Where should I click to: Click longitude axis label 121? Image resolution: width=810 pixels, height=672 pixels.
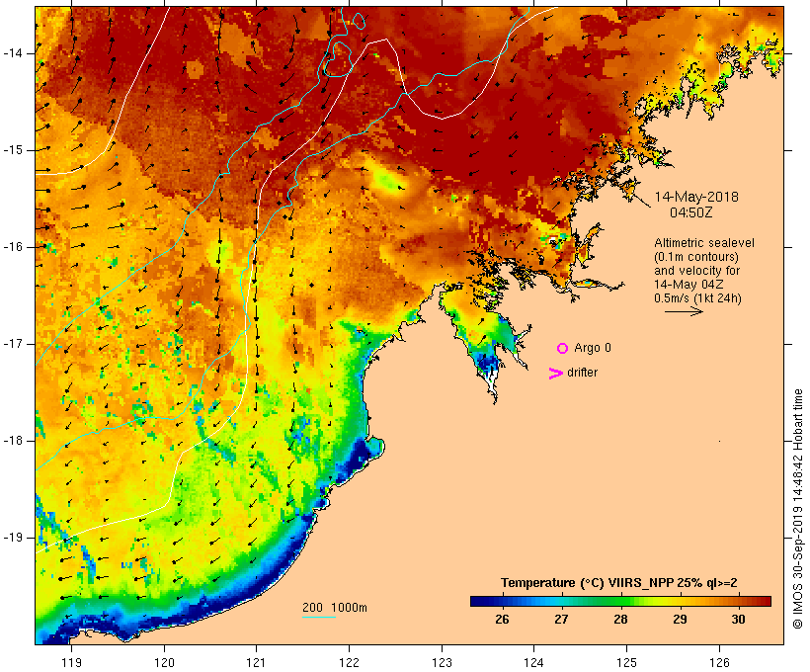point(256,662)
